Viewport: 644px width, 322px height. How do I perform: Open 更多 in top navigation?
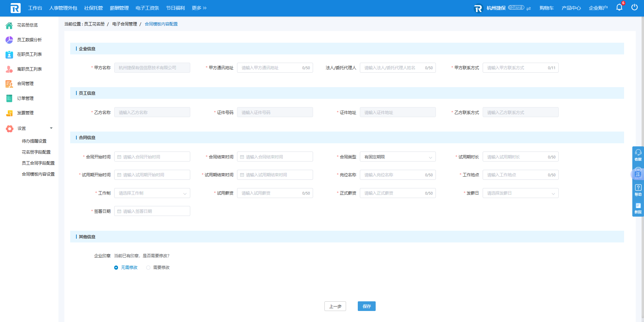(199, 8)
